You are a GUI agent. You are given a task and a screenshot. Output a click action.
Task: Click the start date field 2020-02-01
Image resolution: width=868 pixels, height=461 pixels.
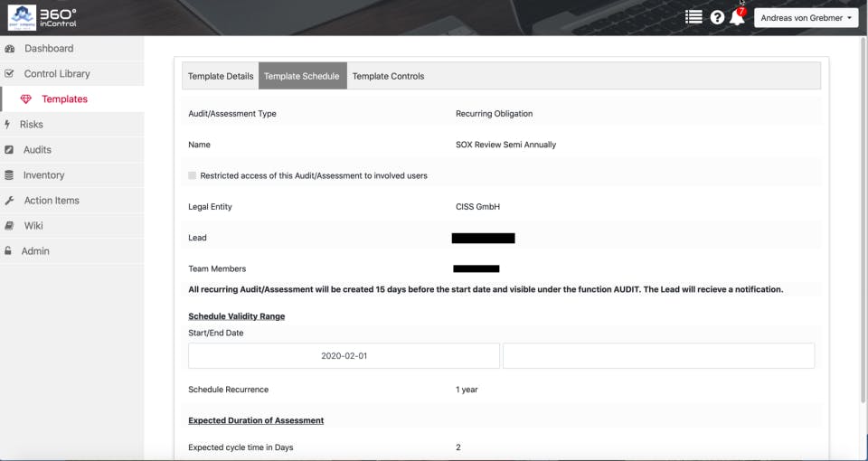(344, 356)
